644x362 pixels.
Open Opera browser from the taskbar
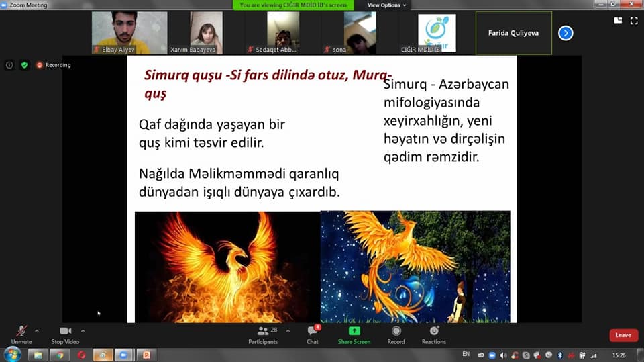click(81, 355)
